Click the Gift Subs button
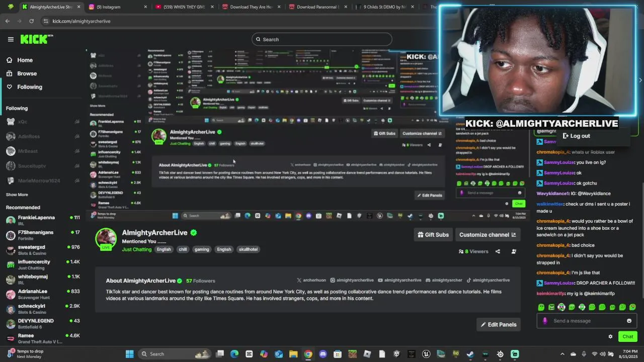644x362 pixels. coord(433,235)
